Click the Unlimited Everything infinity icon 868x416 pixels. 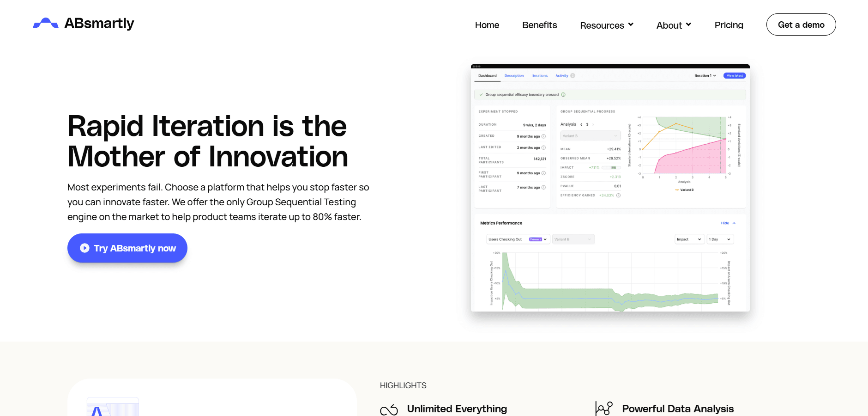tap(389, 410)
